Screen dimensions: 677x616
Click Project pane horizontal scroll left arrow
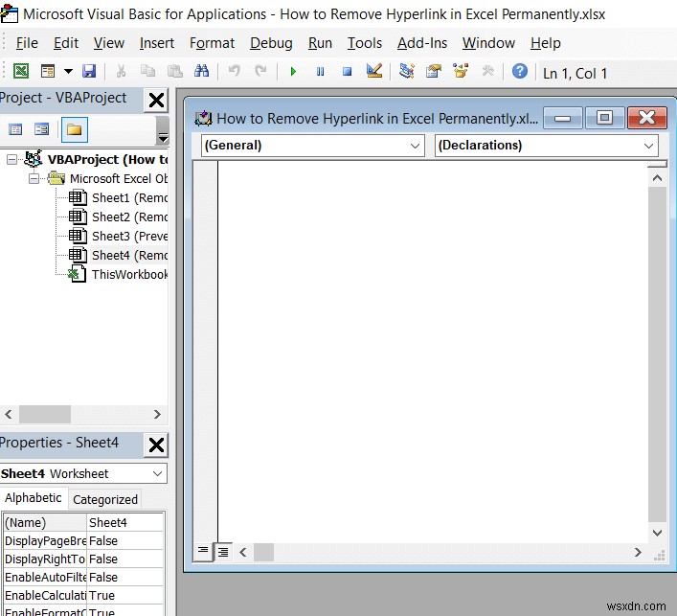click(x=9, y=414)
